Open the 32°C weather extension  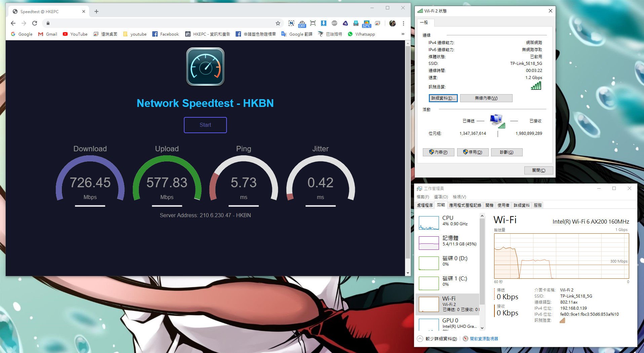367,24
